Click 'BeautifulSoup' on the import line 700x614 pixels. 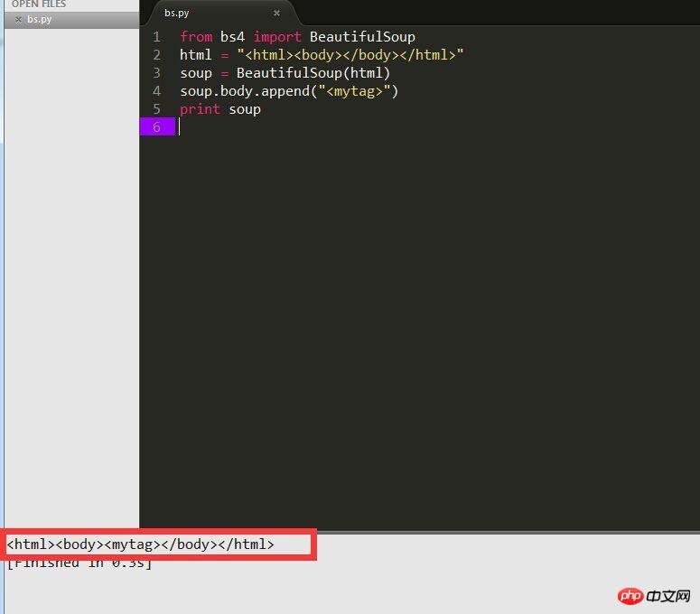[362, 37]
